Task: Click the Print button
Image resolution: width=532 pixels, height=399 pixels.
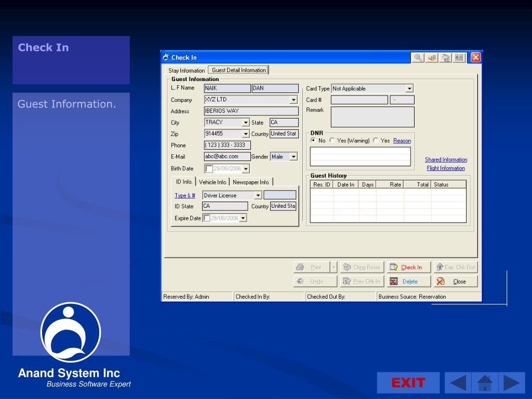Action: click(x=312, y=268)
